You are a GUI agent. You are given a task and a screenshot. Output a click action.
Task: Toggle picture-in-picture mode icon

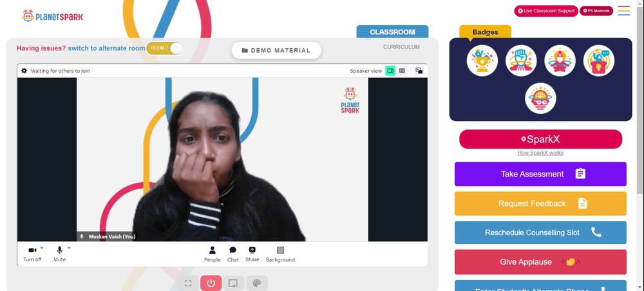pos(419,71)
